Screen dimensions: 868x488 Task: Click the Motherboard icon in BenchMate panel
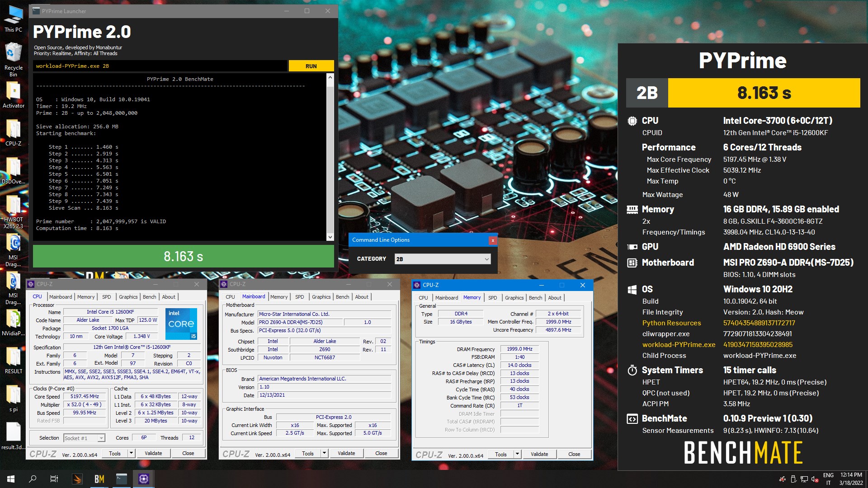point(632,263)
